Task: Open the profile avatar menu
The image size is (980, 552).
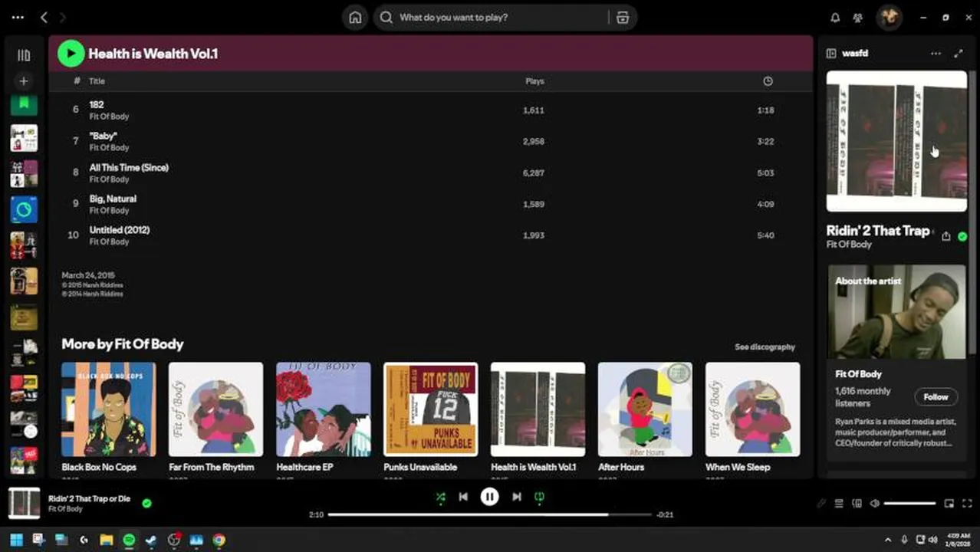Action: [889, 17]
